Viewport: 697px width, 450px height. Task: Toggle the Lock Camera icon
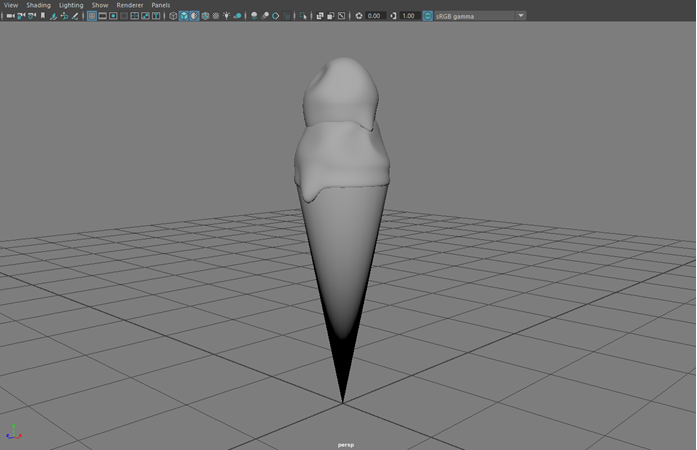(21, 16)
